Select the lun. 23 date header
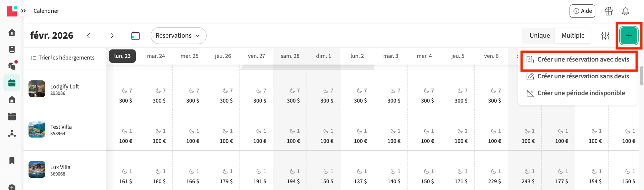The height and width of the screenshot is (190, 644). (122, 56)
